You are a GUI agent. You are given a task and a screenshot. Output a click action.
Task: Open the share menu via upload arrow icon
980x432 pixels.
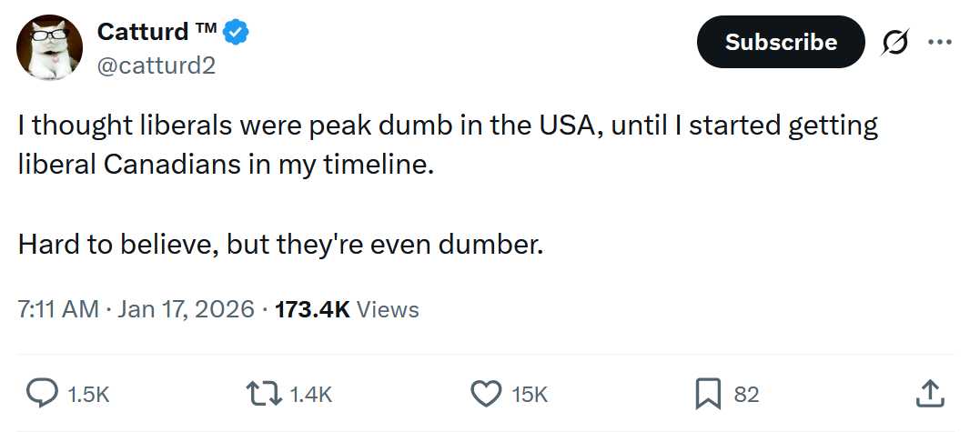[x=927, y=393]
